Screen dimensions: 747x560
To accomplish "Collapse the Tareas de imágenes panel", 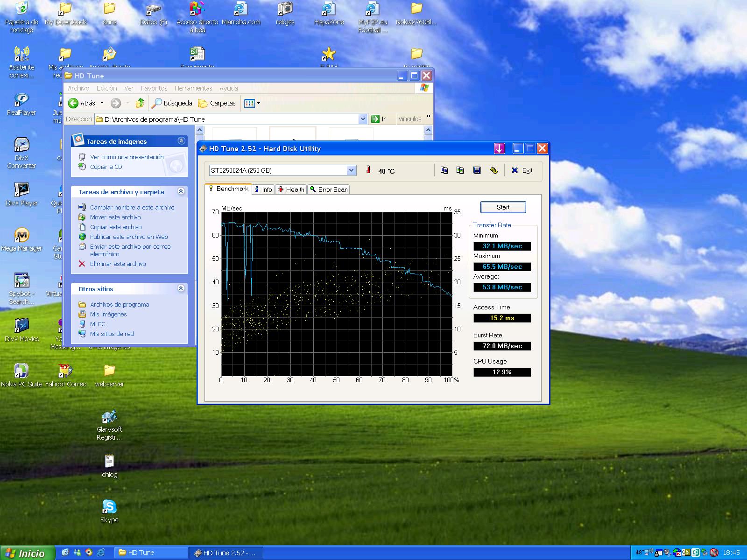I will (x=181, y=141).
